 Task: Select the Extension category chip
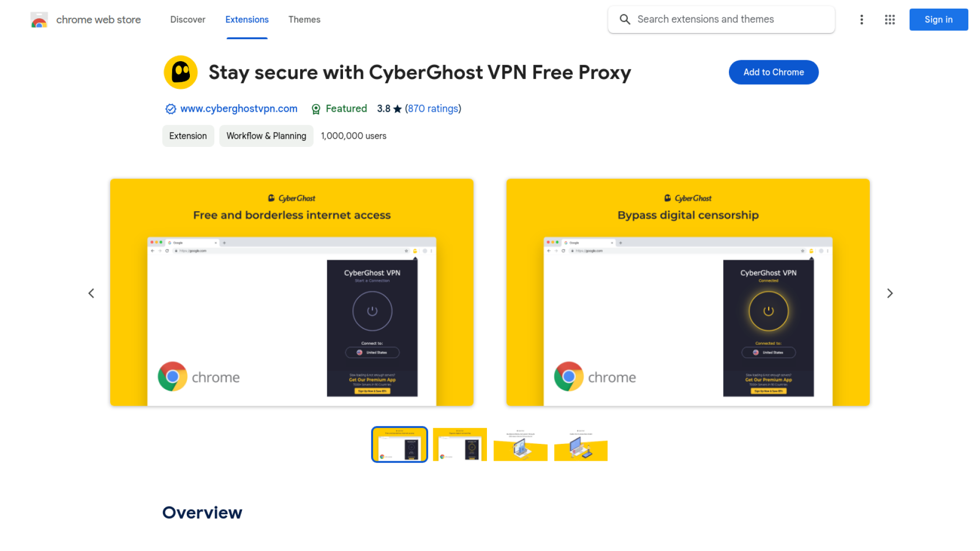click(188, 136)
